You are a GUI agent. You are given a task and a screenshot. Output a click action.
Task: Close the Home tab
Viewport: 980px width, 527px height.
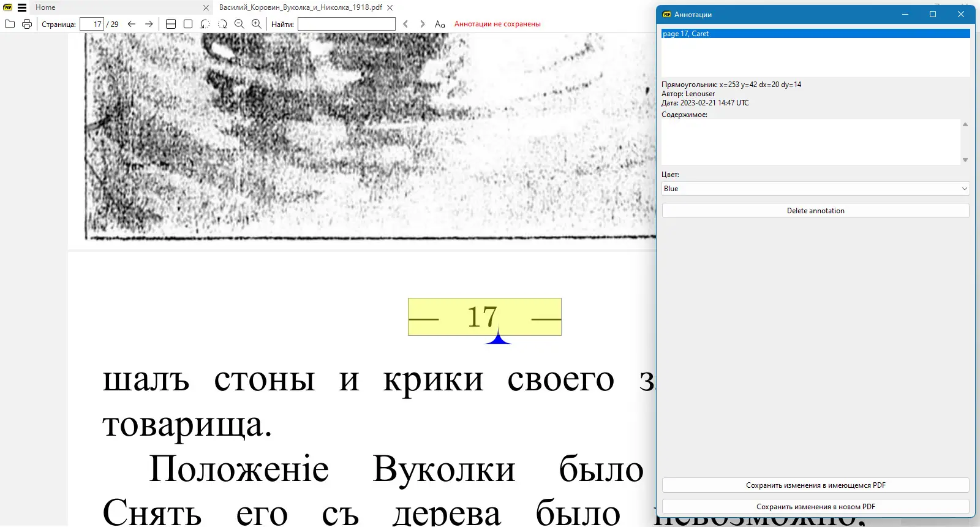[x=206, y=8]
